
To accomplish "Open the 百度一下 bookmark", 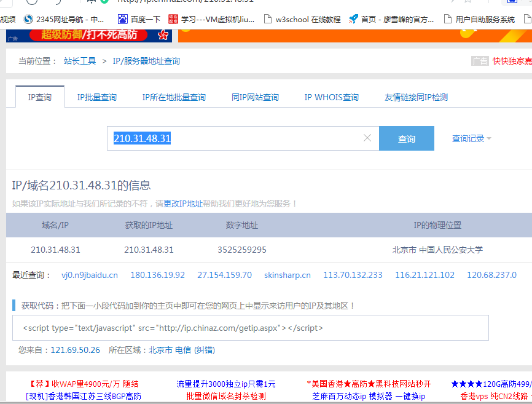I will coord(139,19).
